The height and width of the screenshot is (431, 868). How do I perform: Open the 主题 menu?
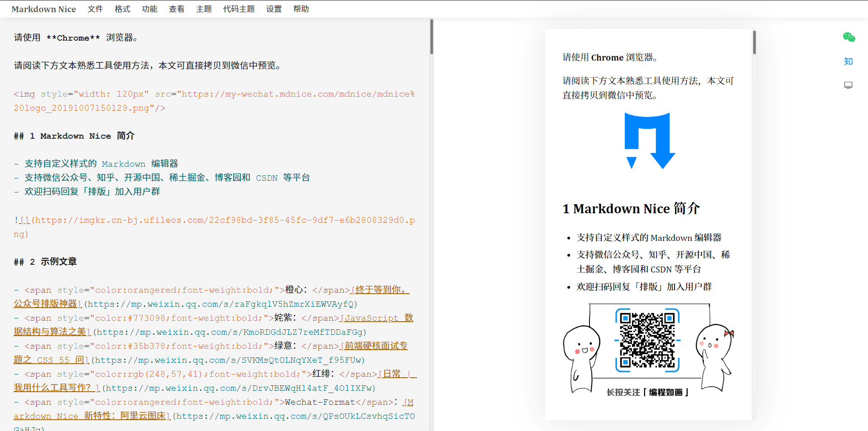point(204,9)
